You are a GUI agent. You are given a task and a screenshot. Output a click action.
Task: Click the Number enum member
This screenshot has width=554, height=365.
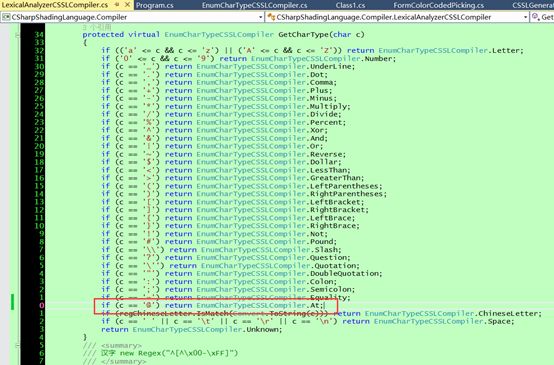[x=379, y=59]
